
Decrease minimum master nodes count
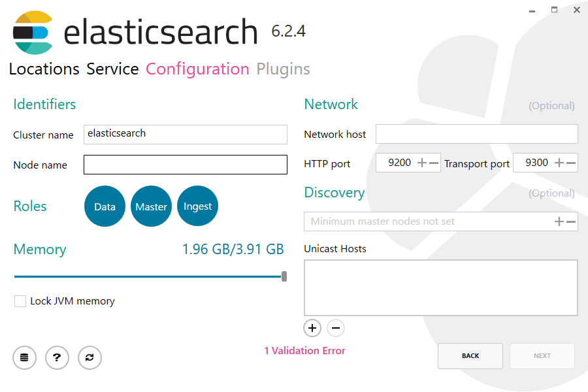pyautogui.click(x=571, y=221)
